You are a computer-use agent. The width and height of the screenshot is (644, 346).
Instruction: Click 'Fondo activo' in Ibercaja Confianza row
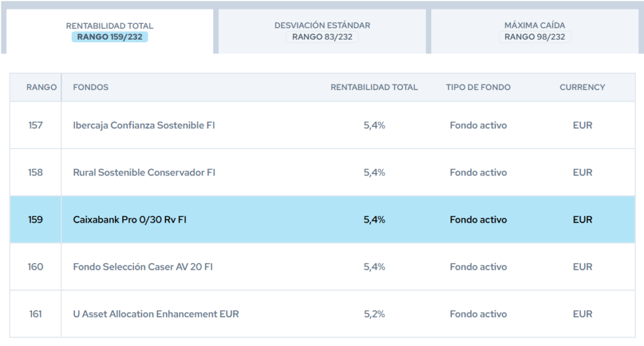tap(478, 125)
